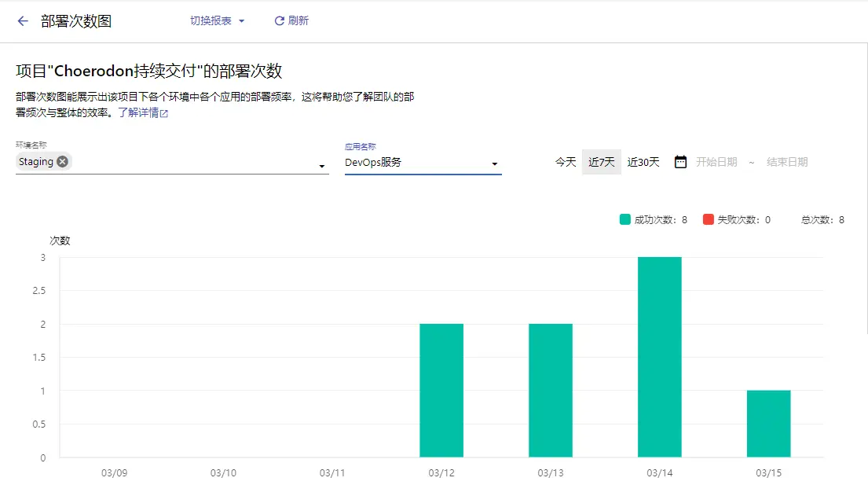Select the 今天 time range

pos(566,162)
